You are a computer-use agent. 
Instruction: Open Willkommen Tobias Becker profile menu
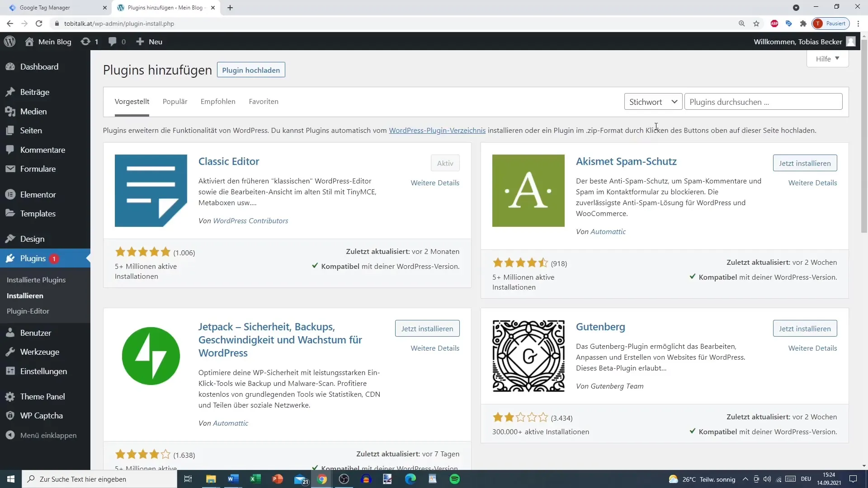(x=805, y=42)
